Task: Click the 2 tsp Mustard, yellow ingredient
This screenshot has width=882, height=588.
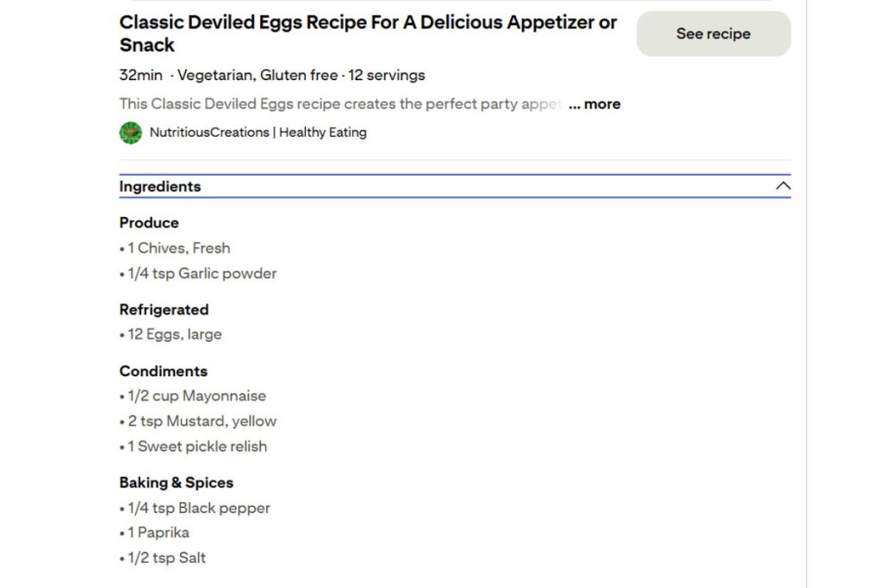Action: (202, 421)
